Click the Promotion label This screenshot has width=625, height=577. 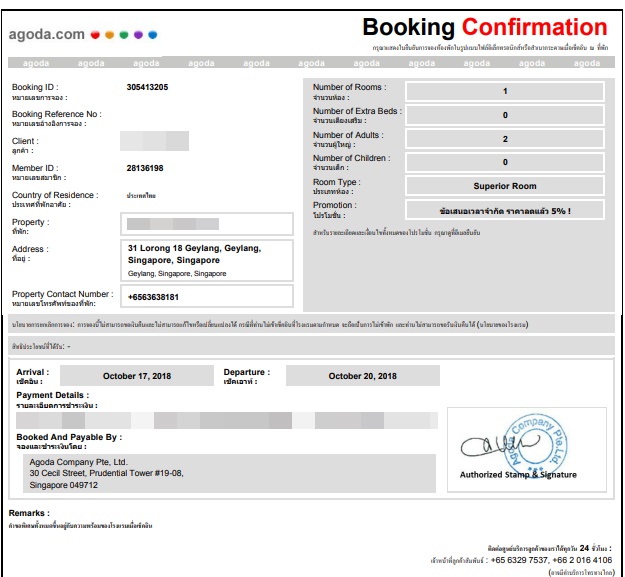point(335,205)
